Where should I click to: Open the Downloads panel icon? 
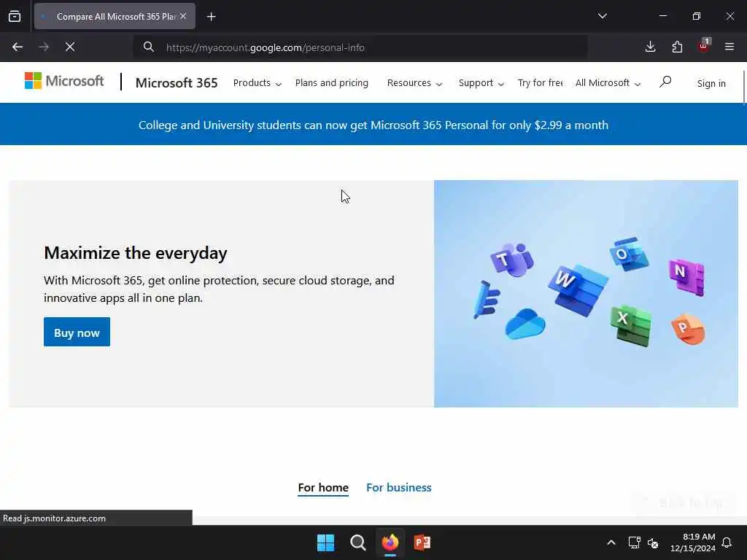click(650, 47)
